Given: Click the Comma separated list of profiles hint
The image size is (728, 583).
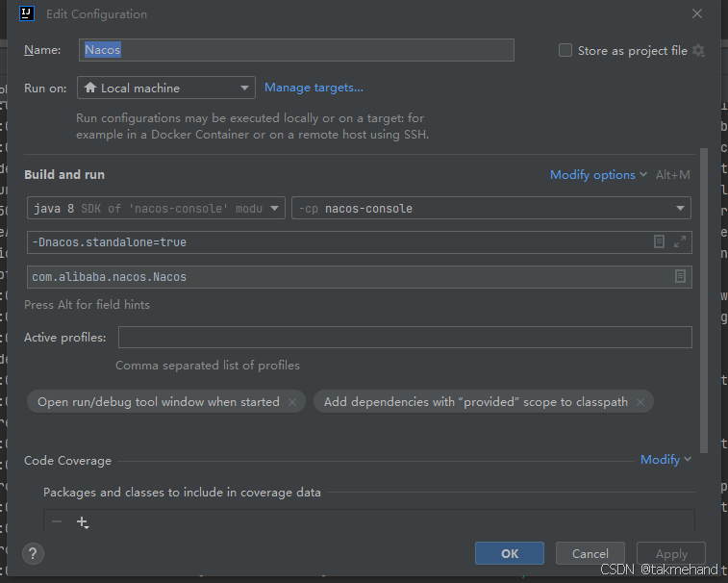Looking at the screenshot, I should pyautogui.click(x=208, y=366).
